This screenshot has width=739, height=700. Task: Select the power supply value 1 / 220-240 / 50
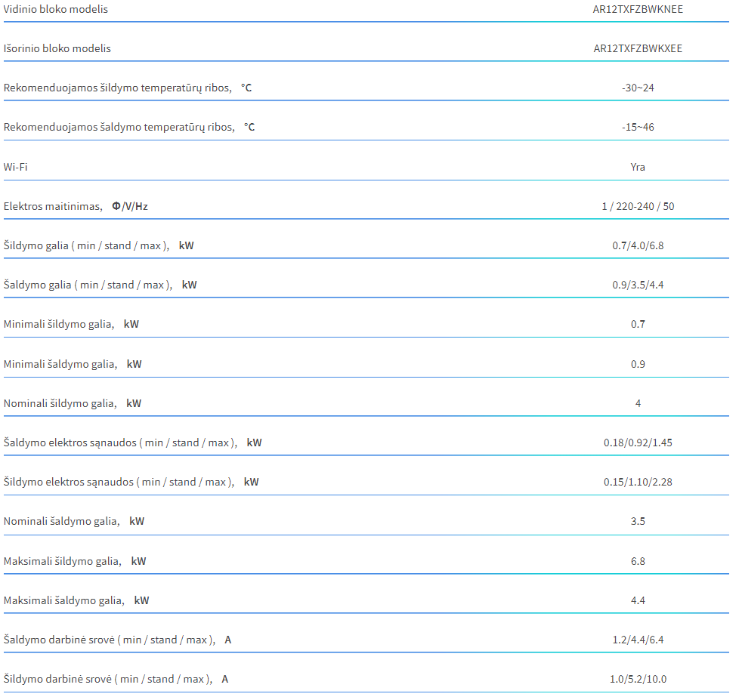[x=638, y=206]
